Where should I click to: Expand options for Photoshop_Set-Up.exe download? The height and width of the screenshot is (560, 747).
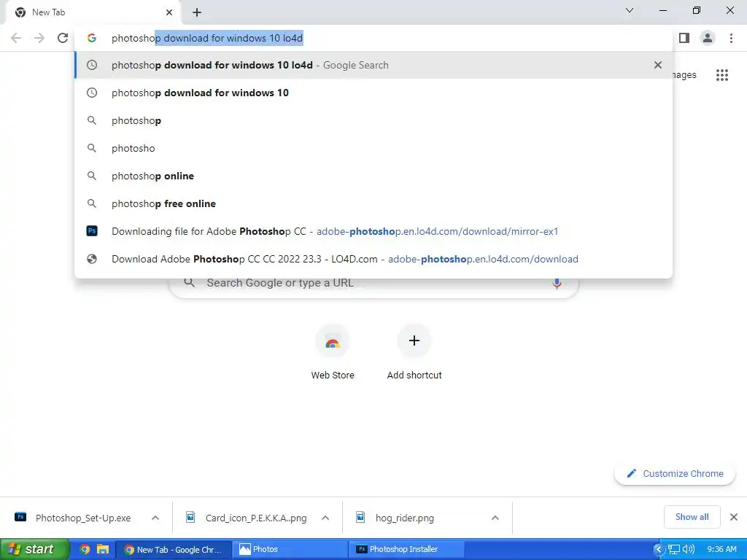click(155, 518)
